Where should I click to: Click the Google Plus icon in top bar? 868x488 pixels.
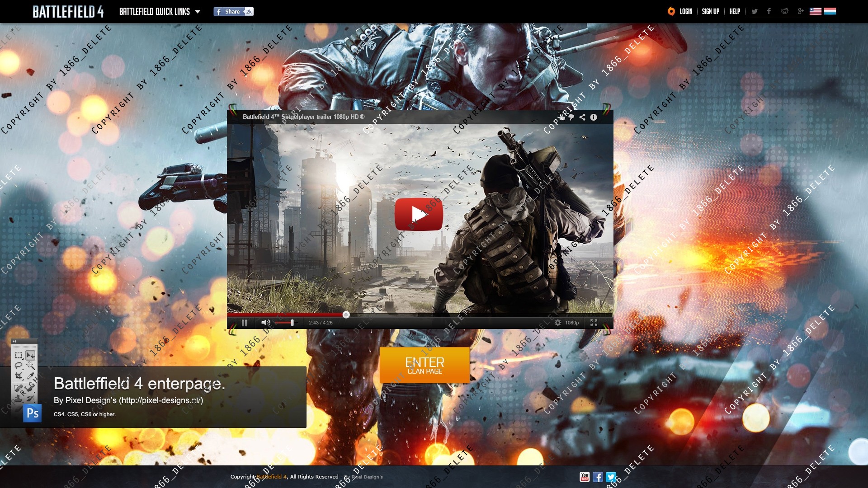pos(801,11)
